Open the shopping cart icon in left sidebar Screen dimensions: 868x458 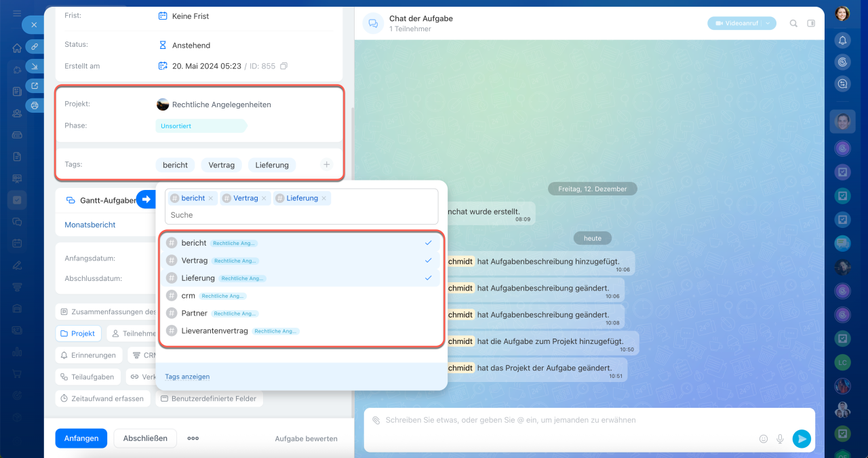(17, 373)
